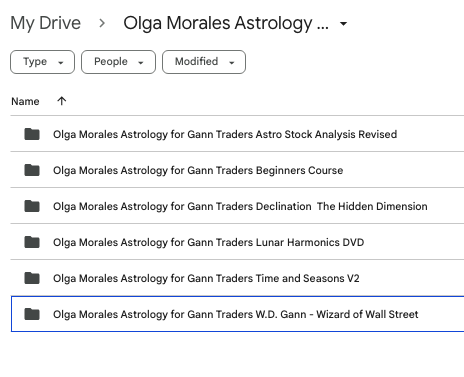Select the Astro Stock Analysis Revised folder
The width and height of the screenshot is (464, 377).
(237, 134)
